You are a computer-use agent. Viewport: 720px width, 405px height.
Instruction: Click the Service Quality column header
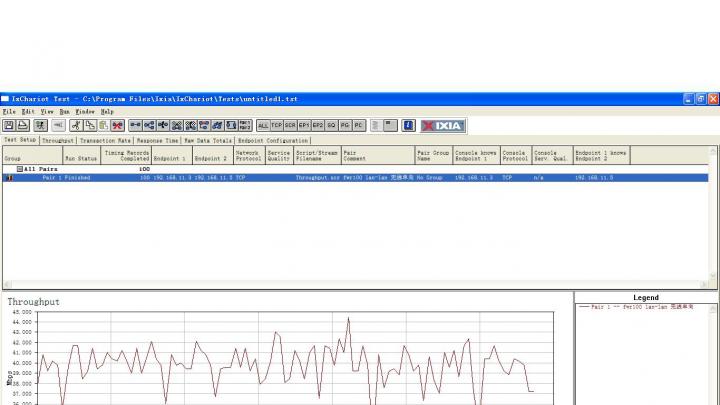coord(280,155)
